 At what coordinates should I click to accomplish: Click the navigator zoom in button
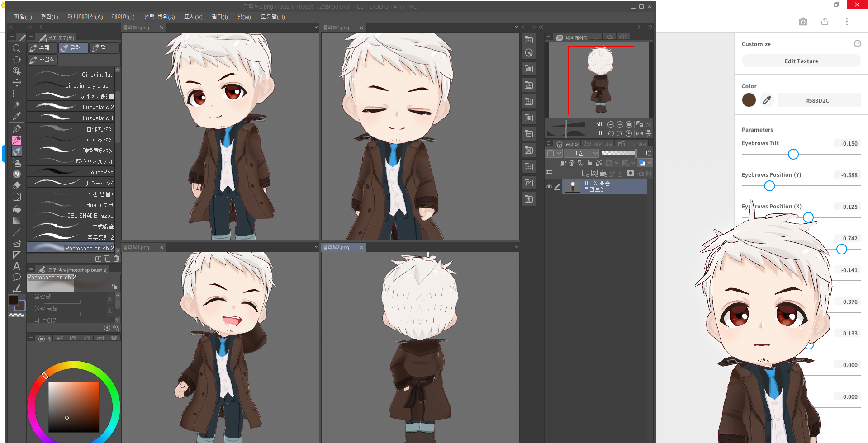(620, 124)
